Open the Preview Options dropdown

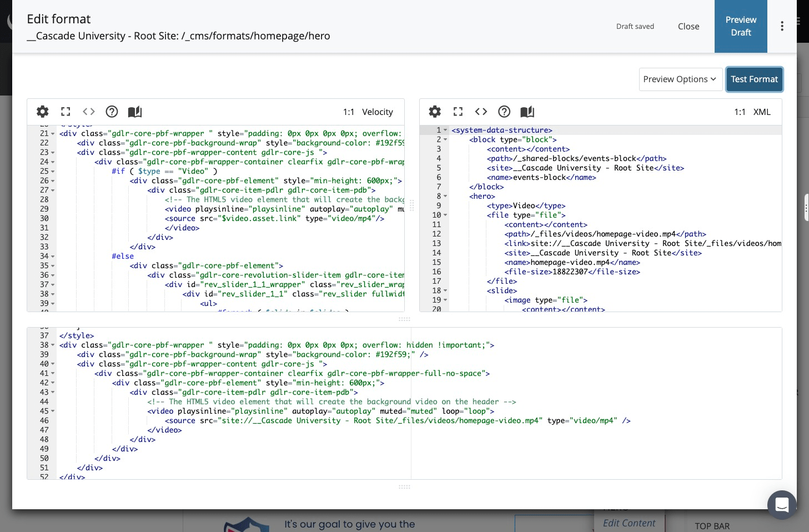(x=680, y=79)
